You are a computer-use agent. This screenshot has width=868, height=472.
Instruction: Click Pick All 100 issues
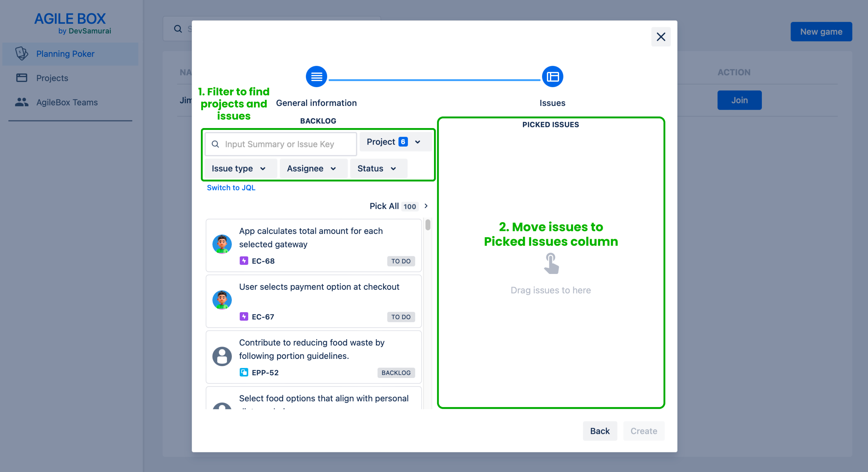click(x=398, y=206)
